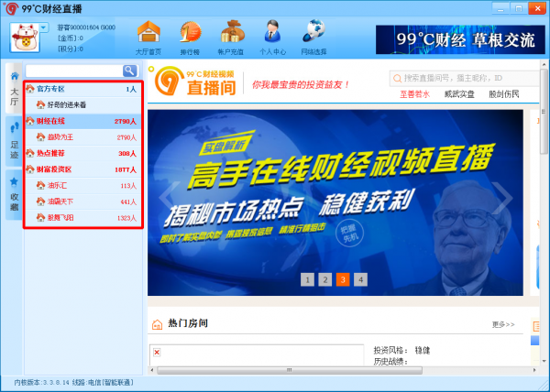Click the [金币]:0 balance text
The image size is (550, 392).
[71, 38]
